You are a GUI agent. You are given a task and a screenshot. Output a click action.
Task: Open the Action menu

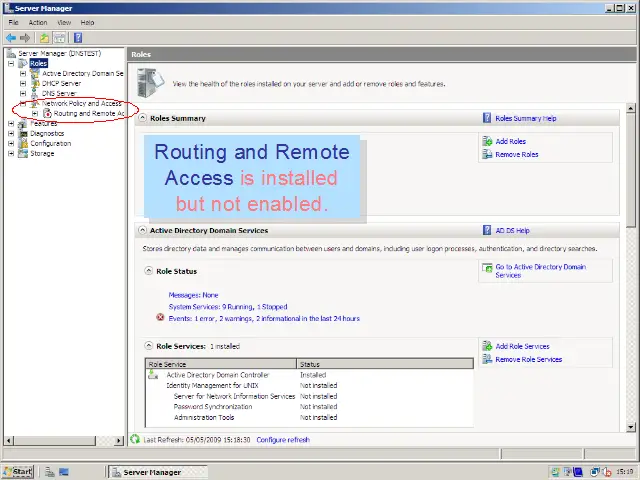pyautogui.click(x=38, y=22)
